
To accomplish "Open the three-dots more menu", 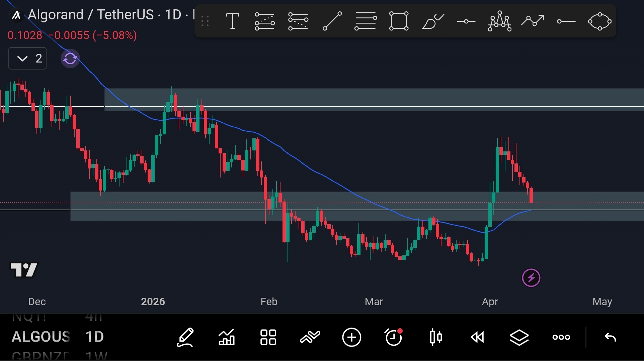I will point(561,337).
